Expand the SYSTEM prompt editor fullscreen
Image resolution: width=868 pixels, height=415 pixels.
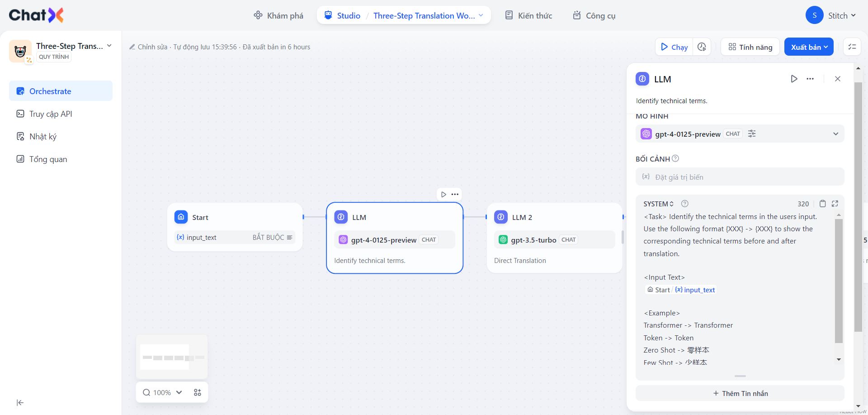pyautogui.click(x=835, y=204)
